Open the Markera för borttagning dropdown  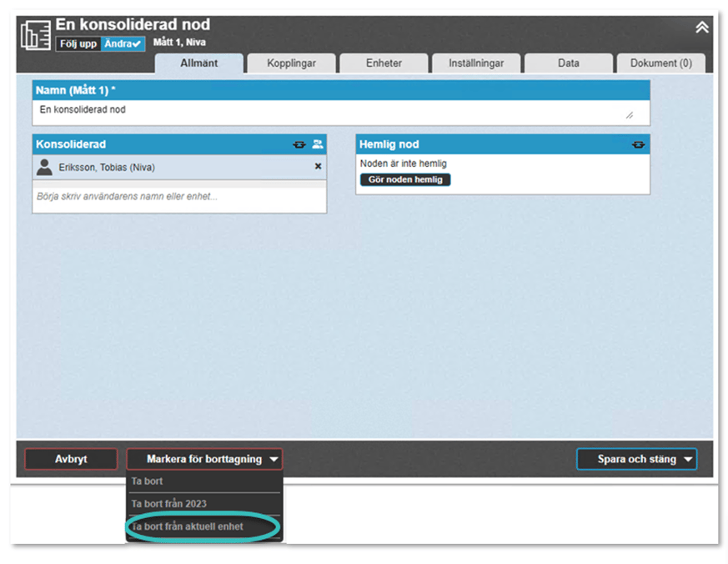click(x=204, y=459)
